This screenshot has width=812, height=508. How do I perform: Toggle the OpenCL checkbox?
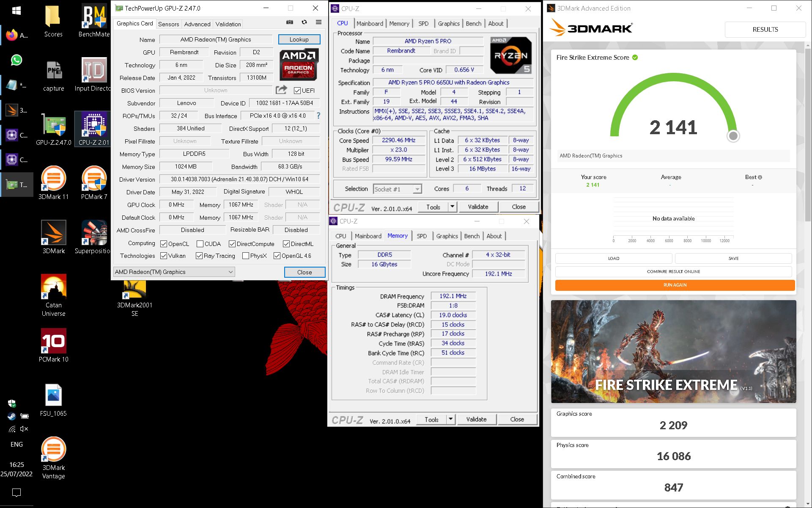point(164,244)
